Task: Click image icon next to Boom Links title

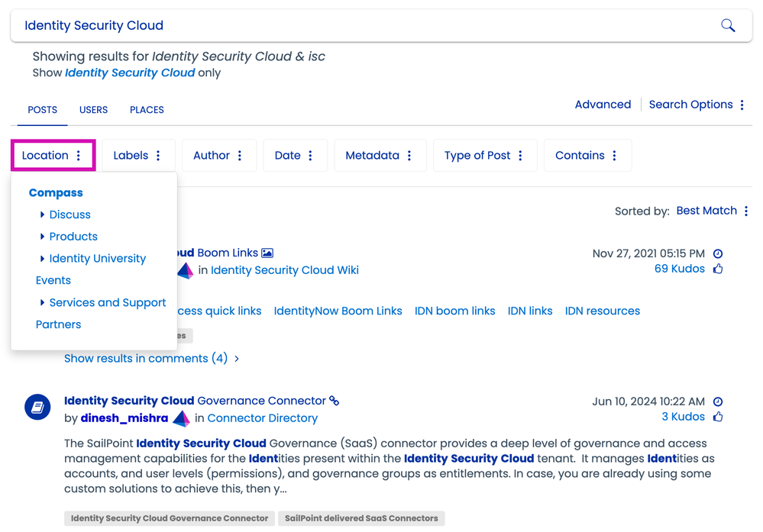Action: (x=267, y=253)
